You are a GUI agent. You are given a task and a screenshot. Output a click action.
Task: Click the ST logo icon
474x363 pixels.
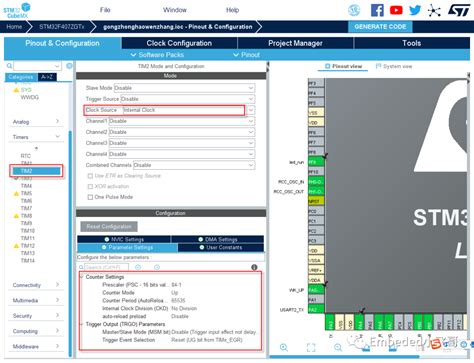pos(459,10)
